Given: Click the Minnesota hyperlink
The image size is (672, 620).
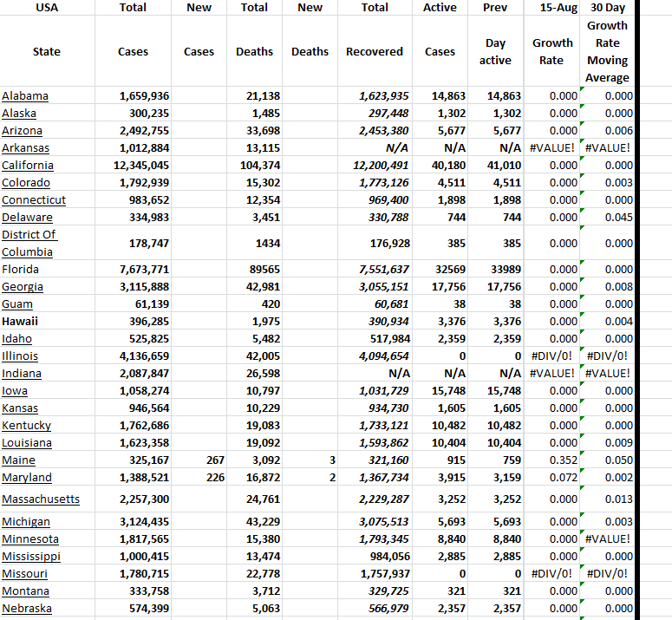Looking at the screenshot, I should coord(30,539).
